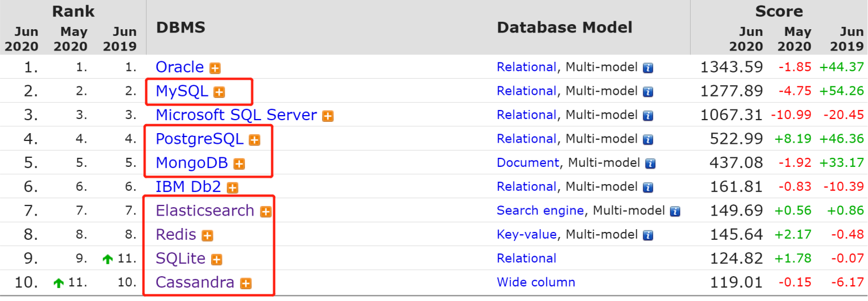Viewport: 868px width, 301px height.
Task: Click info icon in MySQL's database model
Action: tap(648, 92)
